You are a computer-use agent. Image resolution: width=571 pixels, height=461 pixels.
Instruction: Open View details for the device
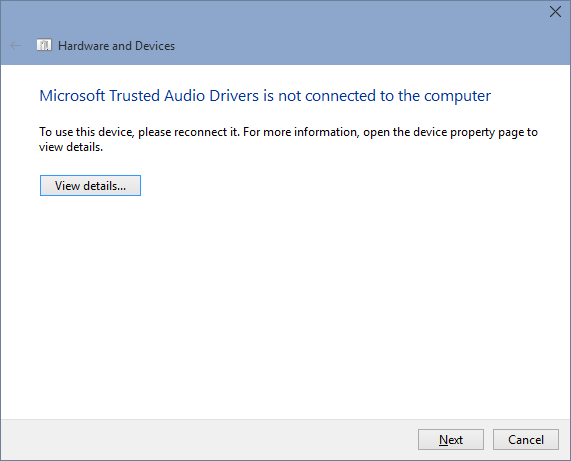90,186
